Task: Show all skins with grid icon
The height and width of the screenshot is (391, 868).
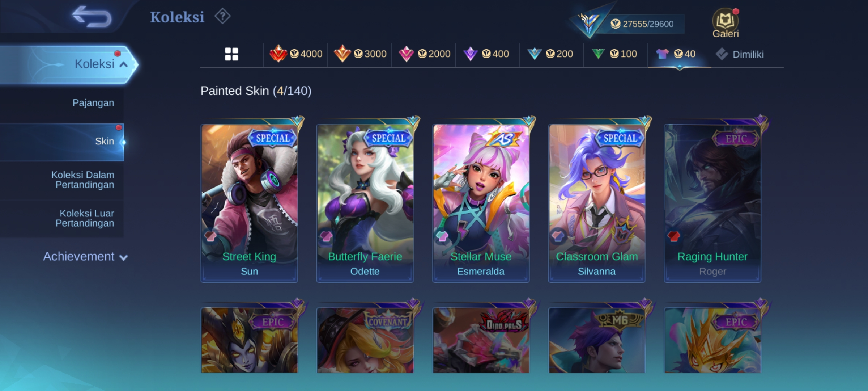Action: [231, 54]
